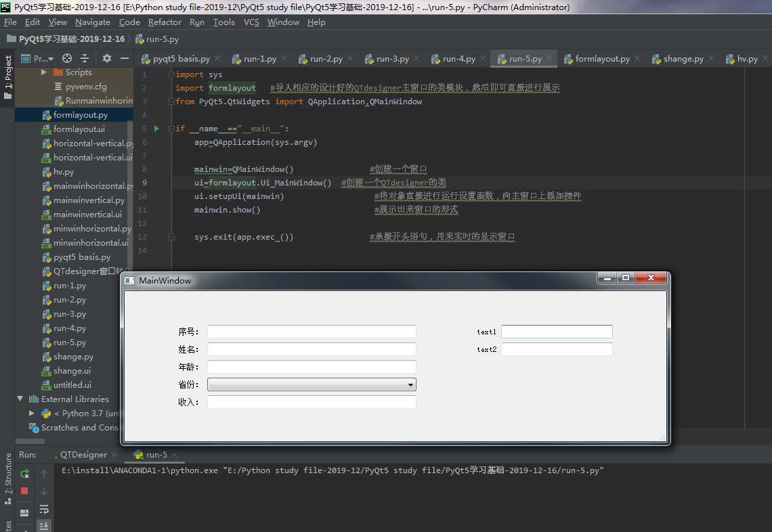Open the Refactor menu
The height and width of the screenshot is (532, 772).
tap(165, 22)
